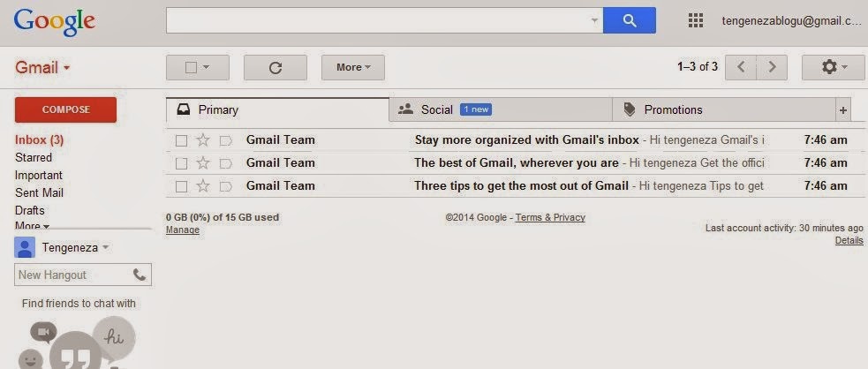This screenshot has height=369, width=868.
Task: Click the blue search magnifier button
Action: click(629, 20)
